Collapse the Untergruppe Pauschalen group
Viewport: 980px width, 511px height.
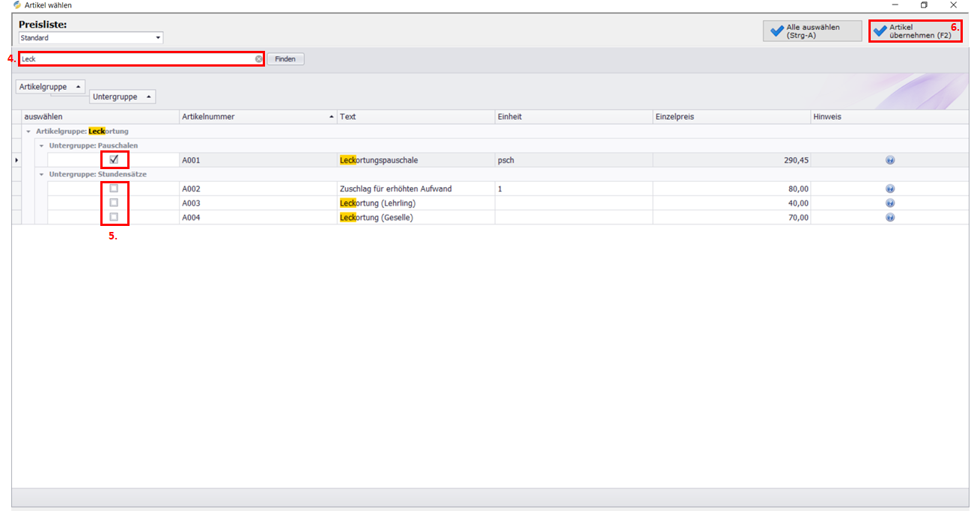click(42, 146)
